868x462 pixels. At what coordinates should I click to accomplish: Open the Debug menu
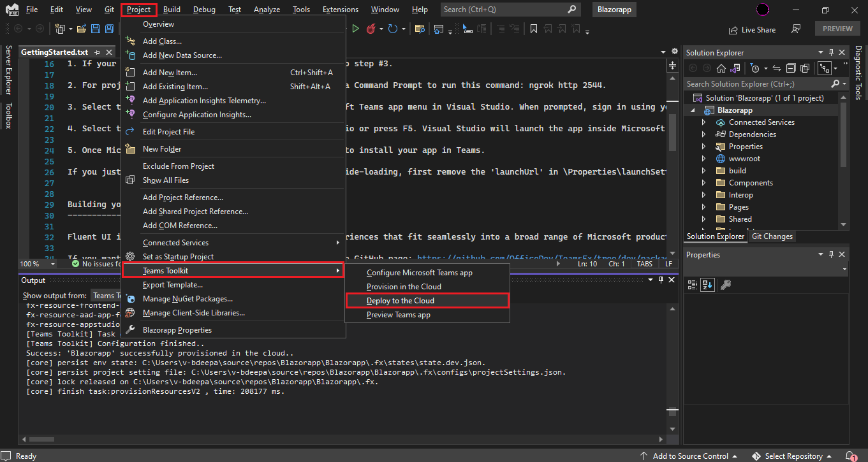pyautogui.click(x=204, y=10)
